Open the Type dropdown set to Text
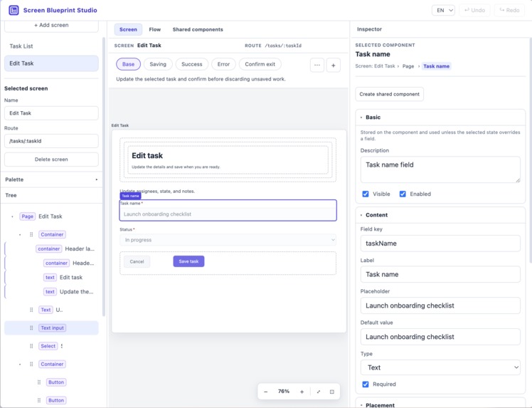Screen dimensions: 532x408 coord(440,367)
